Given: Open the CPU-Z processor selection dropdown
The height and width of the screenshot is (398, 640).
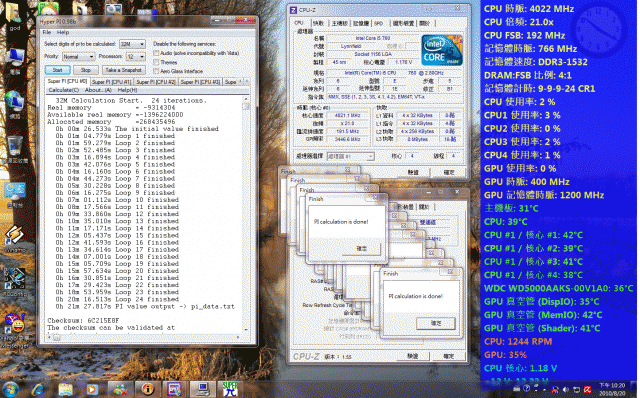Looking at the screenshot, I should pos(351,156).
